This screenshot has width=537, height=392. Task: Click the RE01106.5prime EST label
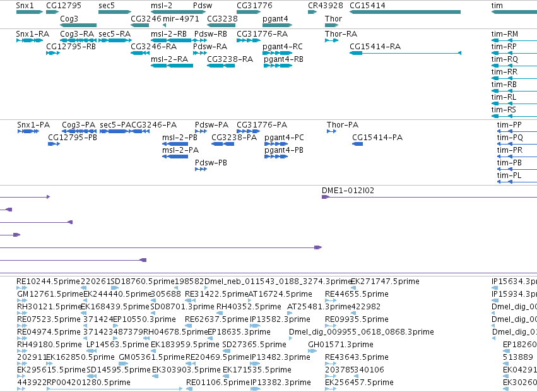(x=218, y=383)
